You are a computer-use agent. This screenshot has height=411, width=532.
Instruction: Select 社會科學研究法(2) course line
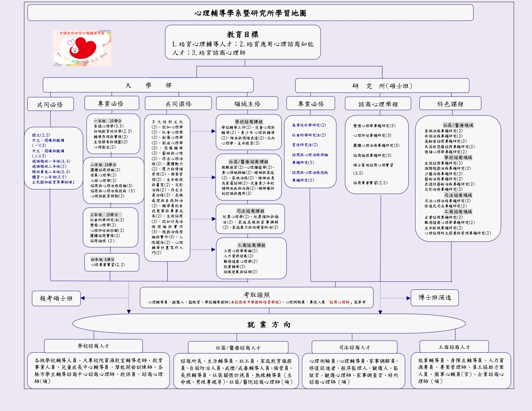point(309,135)
